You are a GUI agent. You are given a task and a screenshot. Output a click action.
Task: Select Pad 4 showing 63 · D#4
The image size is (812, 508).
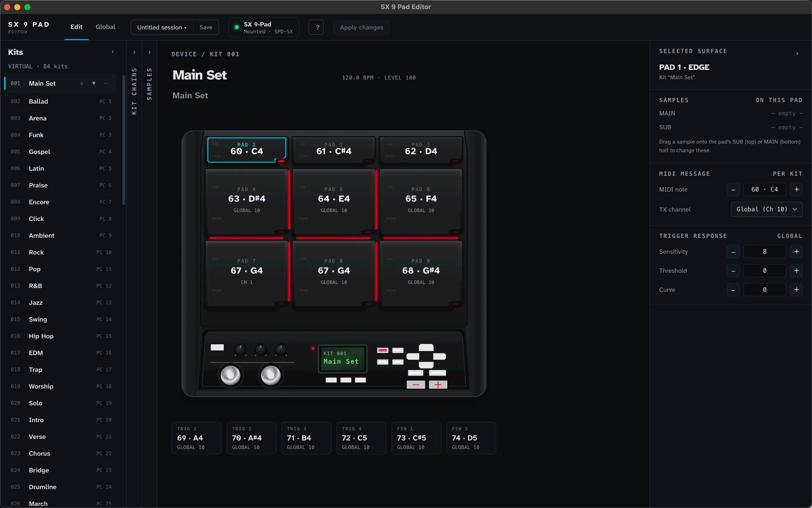247,202
